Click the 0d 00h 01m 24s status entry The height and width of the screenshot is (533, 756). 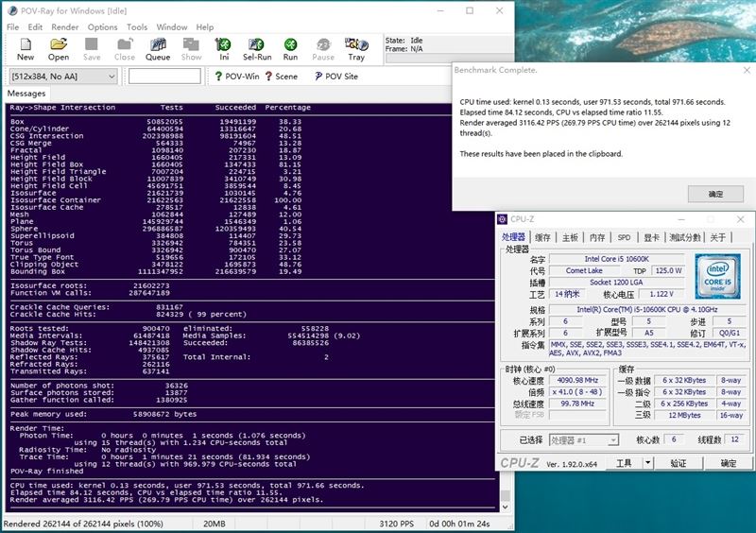click(x=460, y=524)
